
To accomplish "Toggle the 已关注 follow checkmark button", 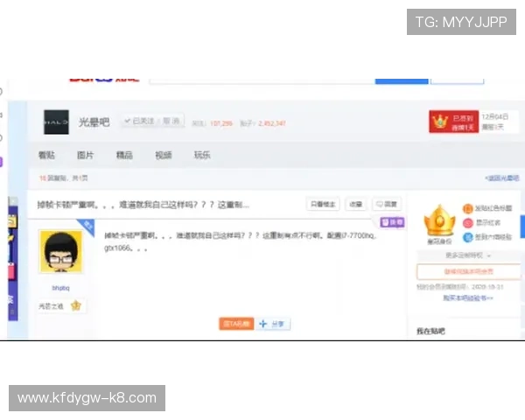I will point(139,121).
